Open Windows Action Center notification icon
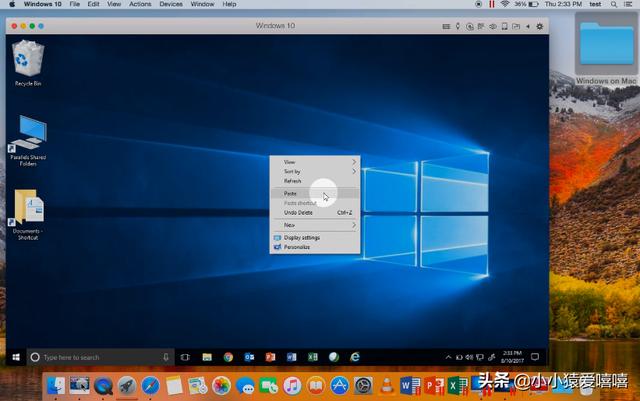Screen dimensions: 640x401 pyautogui.click(x=535, y=357)
